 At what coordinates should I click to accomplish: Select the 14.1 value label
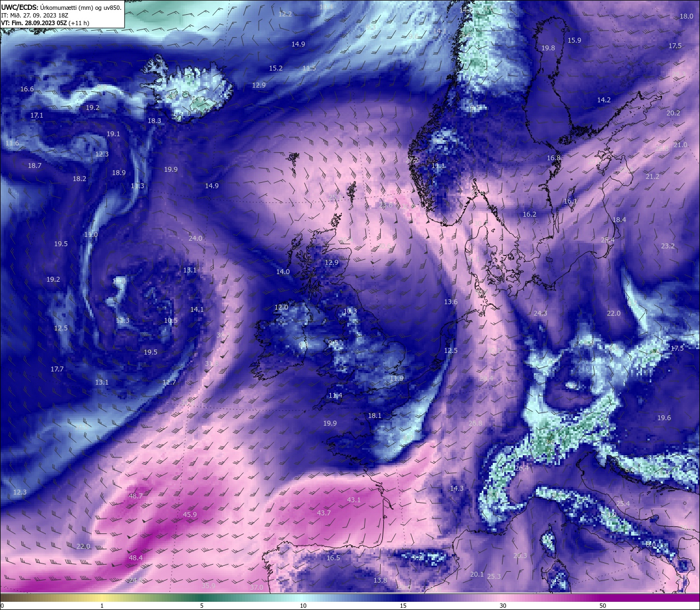tap(197, 310)
